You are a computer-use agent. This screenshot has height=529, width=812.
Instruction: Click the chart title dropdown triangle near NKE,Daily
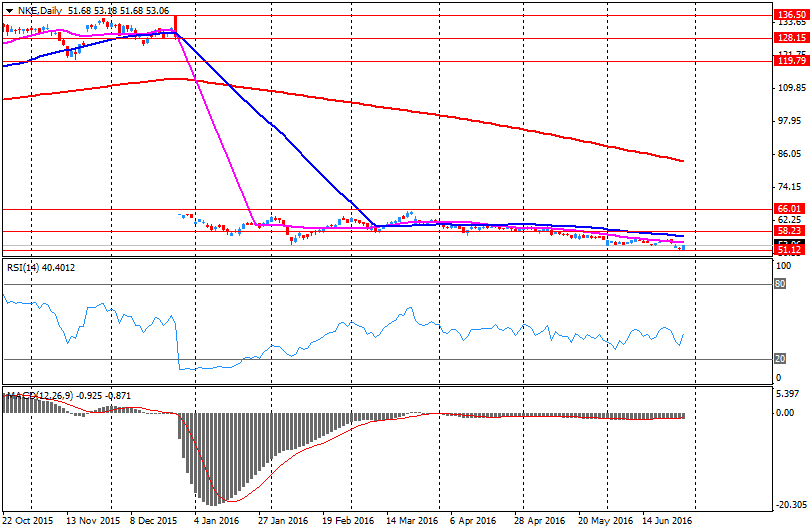(x=9, y=11)
